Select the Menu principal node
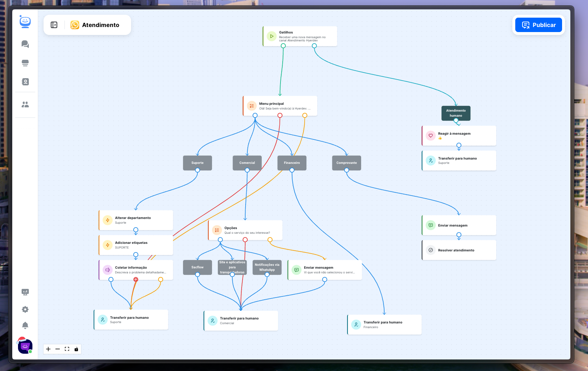588x371 pixels. click(x=280, y=106)
